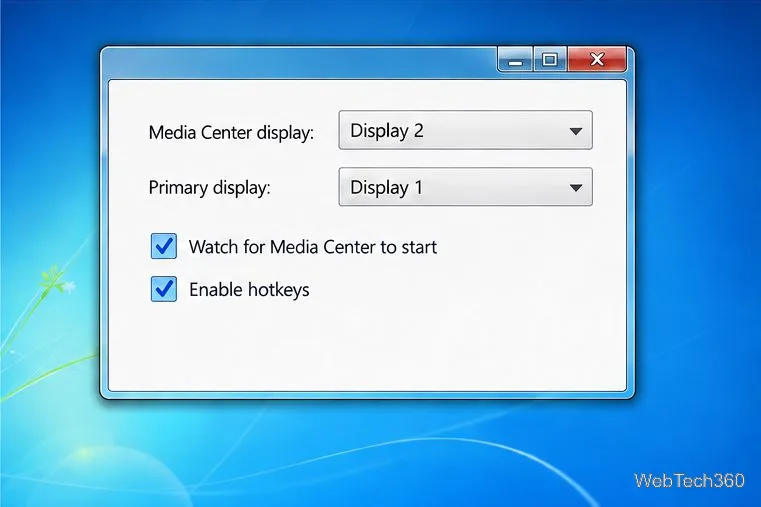Image resolution: width=761 pixels, height=507 pixels.
Task: Open the Primary display dropdown
Action: point(465,187)
